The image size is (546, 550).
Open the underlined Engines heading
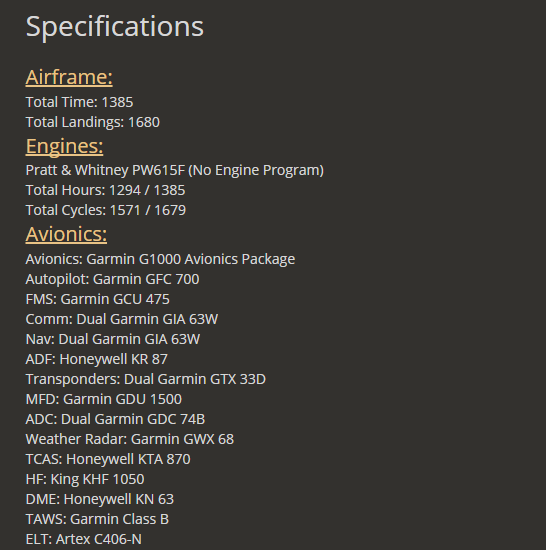point(65,146)
